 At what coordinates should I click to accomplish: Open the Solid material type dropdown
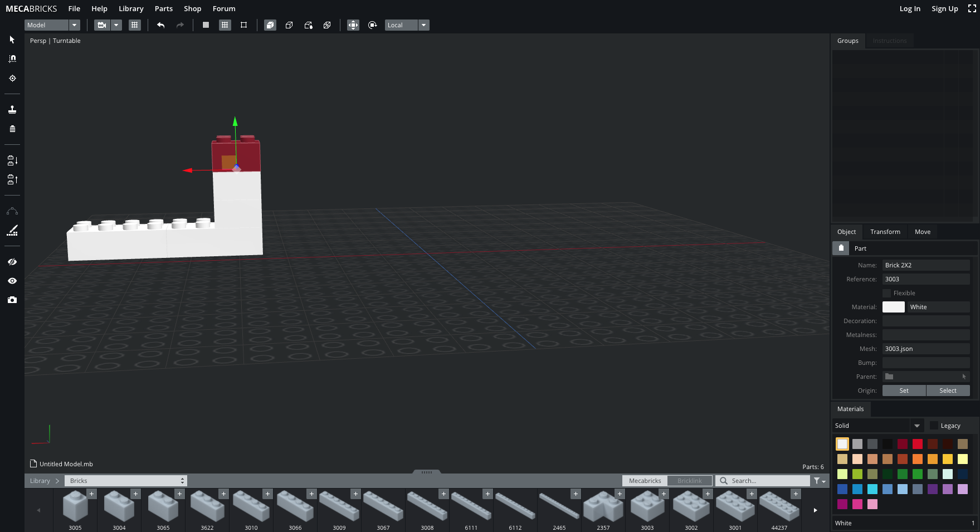[x=878, y=426]
